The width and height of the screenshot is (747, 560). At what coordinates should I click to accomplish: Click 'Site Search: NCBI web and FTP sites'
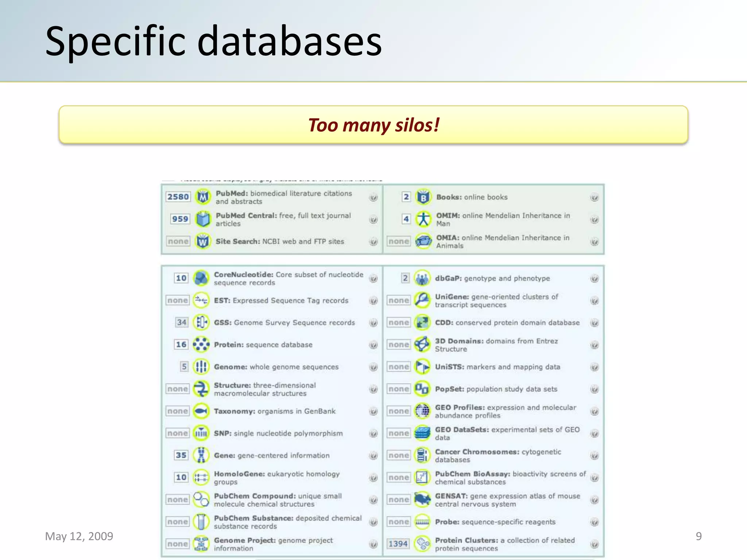(280, 241)
